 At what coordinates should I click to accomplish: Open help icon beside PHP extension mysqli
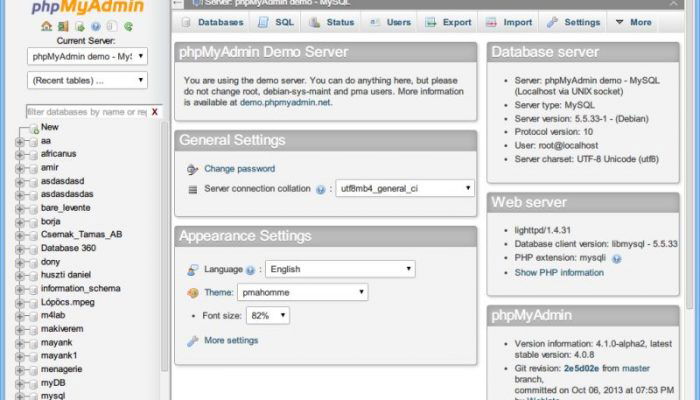(x=617, y=258)
